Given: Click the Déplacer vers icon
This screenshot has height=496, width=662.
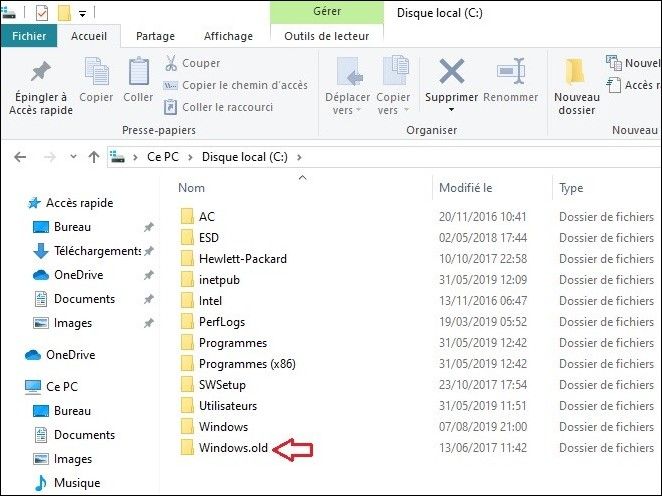Looking at the screenshot, I should click(x=350, y=71).
